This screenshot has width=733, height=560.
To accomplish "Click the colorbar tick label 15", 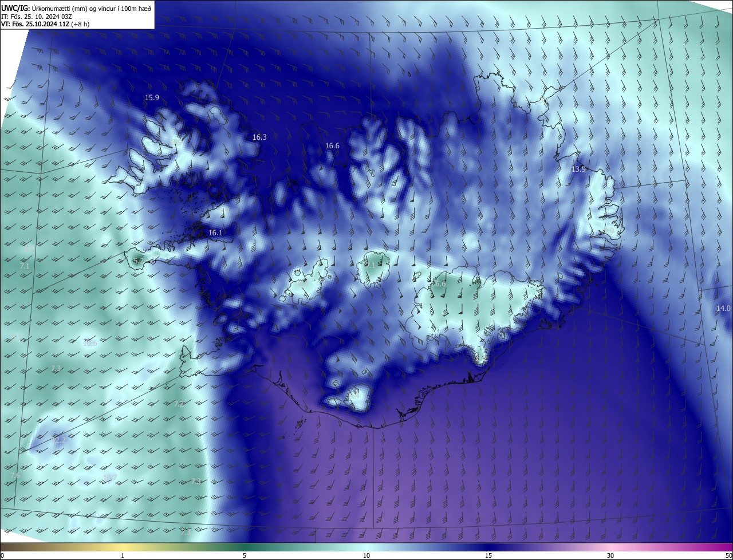I will pos(488,555).
